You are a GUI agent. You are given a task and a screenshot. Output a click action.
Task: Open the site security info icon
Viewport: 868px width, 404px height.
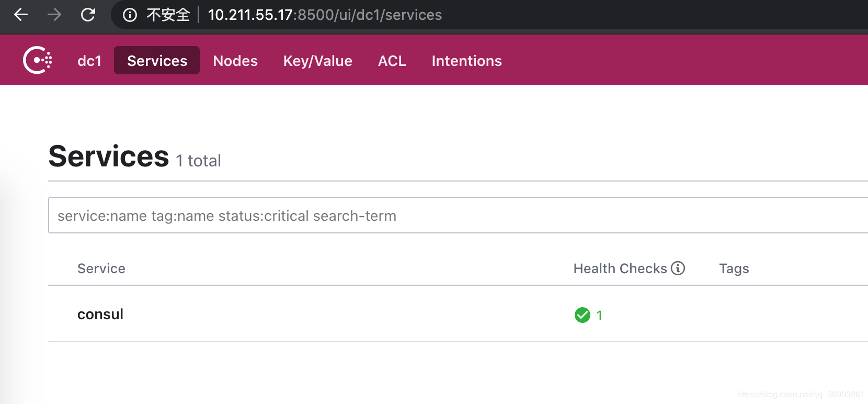tap(130, 15)
